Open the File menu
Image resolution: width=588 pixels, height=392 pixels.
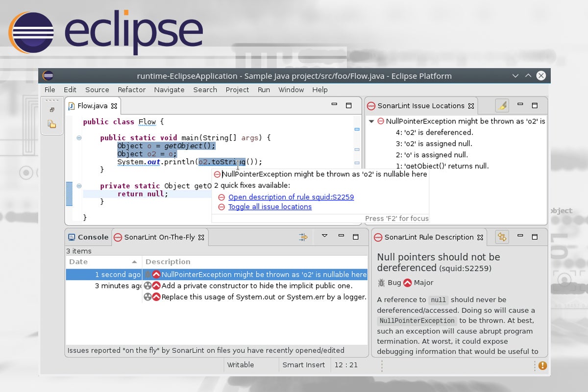tap(50, 90)
